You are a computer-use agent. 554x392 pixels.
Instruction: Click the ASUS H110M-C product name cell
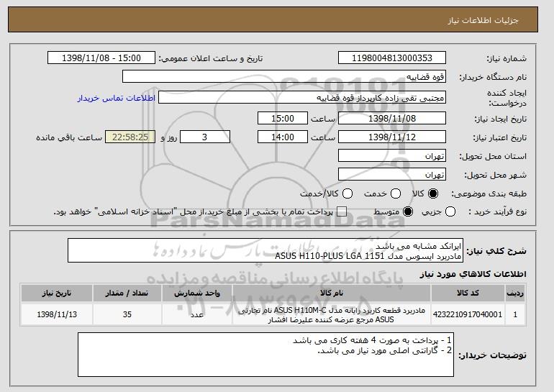pos(332,314)
